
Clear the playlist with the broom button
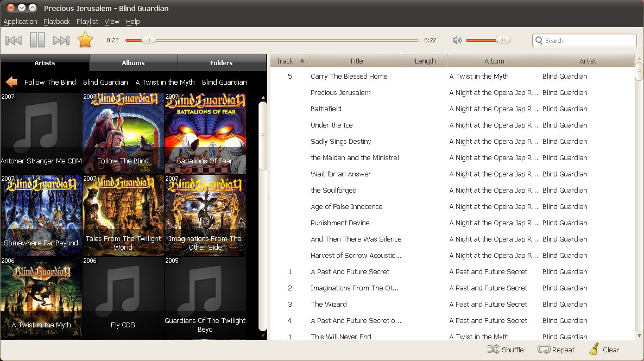(604, 350)
